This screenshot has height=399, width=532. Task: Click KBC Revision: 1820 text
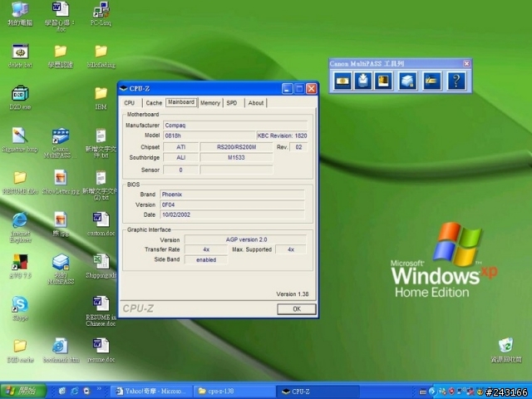pos(282,135)
